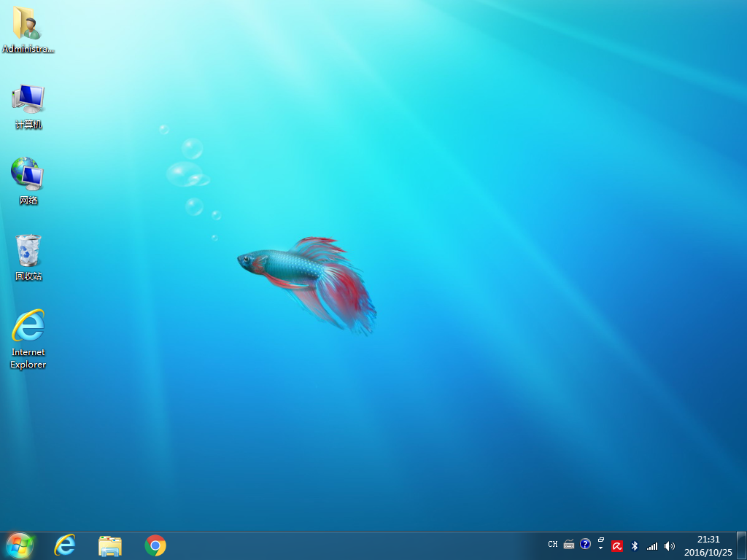
Task: Open the keyboard input method icon
Action: [569, 544]
